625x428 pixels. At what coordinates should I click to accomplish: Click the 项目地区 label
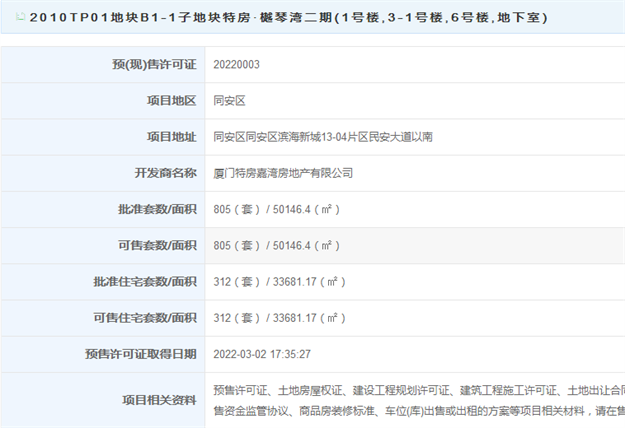tap(171, 101)
